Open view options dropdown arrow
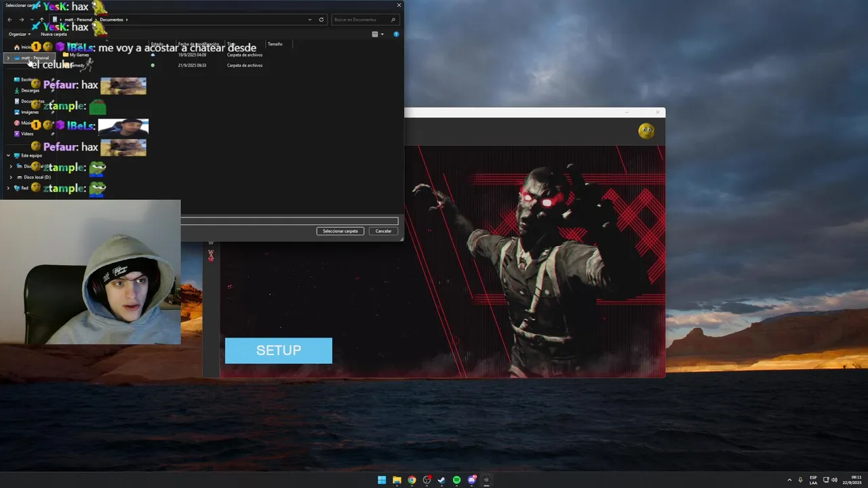The height and width of the screenshot is (488, 868). click(382, 34)
